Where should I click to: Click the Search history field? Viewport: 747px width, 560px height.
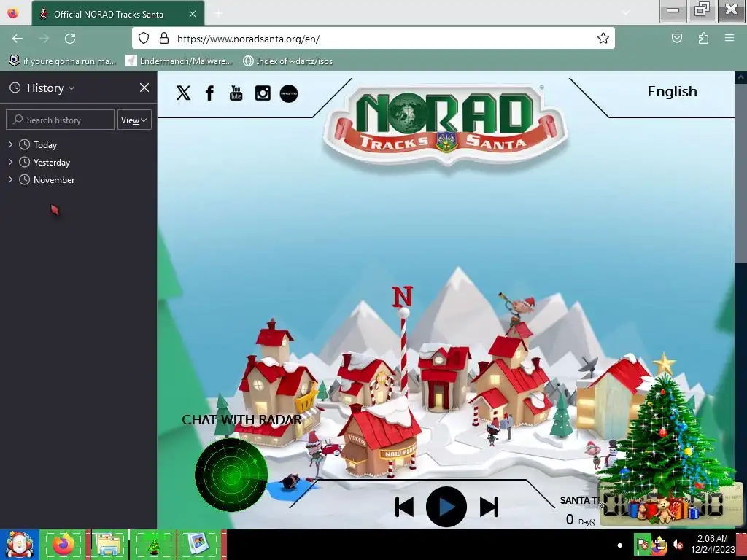tap(60, 120)
